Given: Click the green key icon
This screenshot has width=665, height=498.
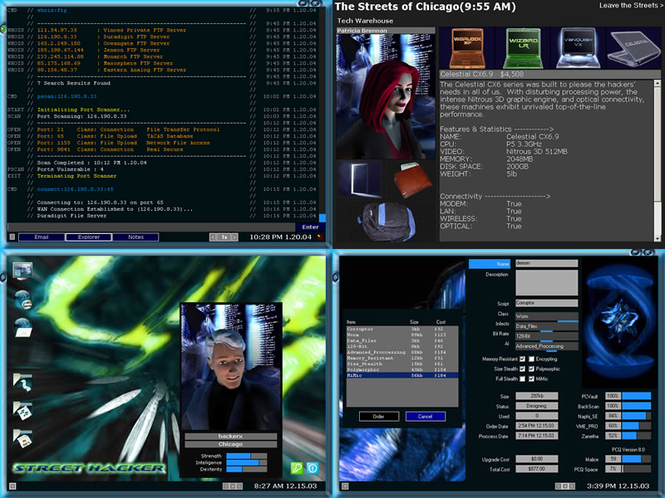Looking at the screenshot, I should click(296, 468).
